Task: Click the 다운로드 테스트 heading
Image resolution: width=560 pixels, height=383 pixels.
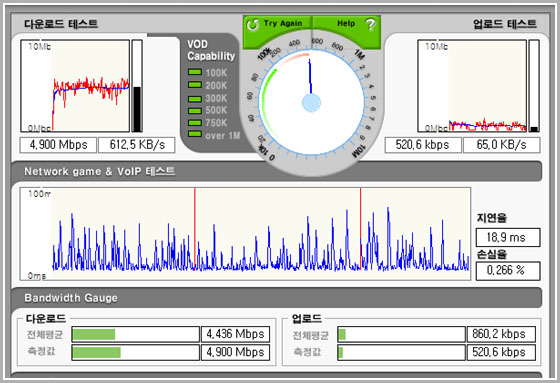Action: tap(61, 24)
